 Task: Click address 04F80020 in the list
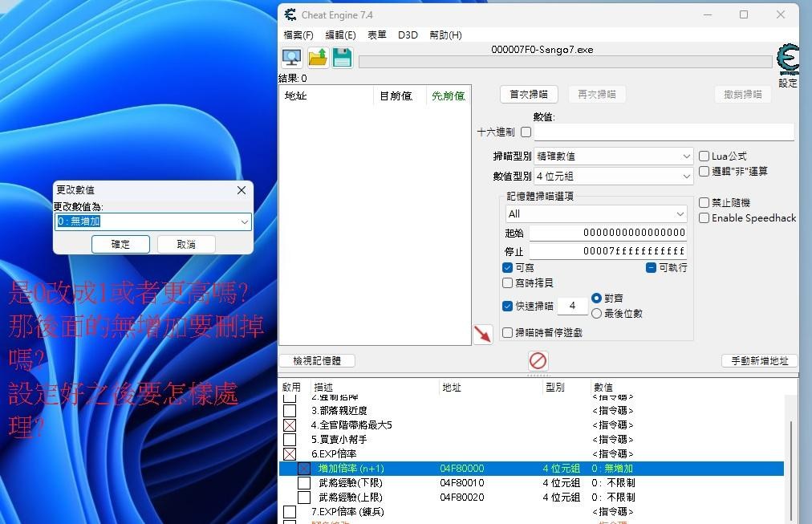[x=462, y=498]
